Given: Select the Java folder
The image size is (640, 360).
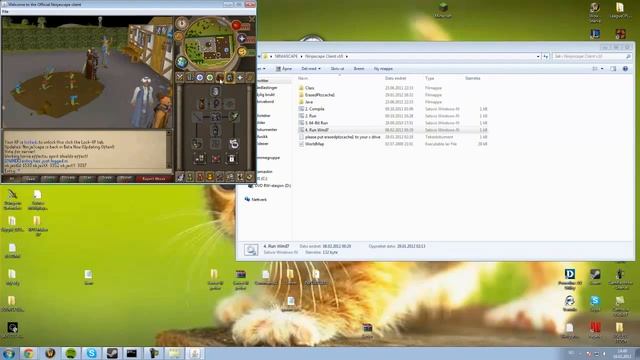Looking at the screenshot, I should pos(309,102).
